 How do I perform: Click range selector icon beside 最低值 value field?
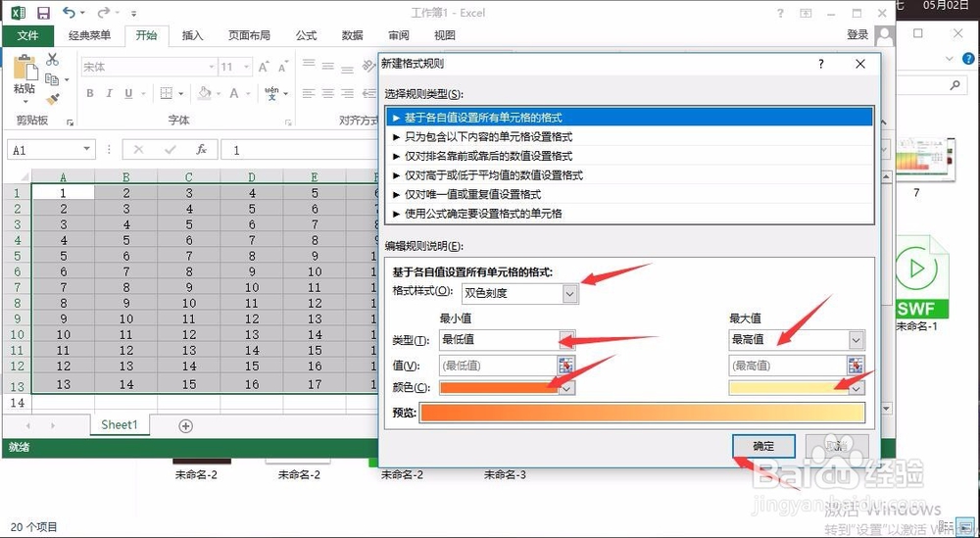(565, 365)
